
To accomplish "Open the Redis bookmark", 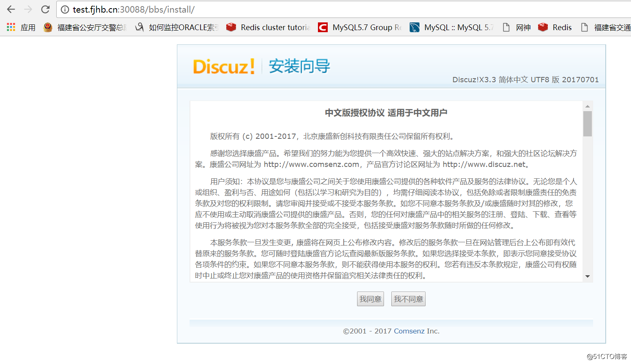I will pyautogui.click(x=555, y=27).
